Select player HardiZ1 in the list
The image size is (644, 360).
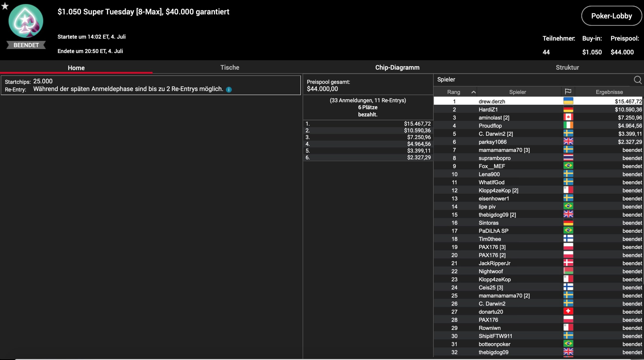(x=488, y=110)
